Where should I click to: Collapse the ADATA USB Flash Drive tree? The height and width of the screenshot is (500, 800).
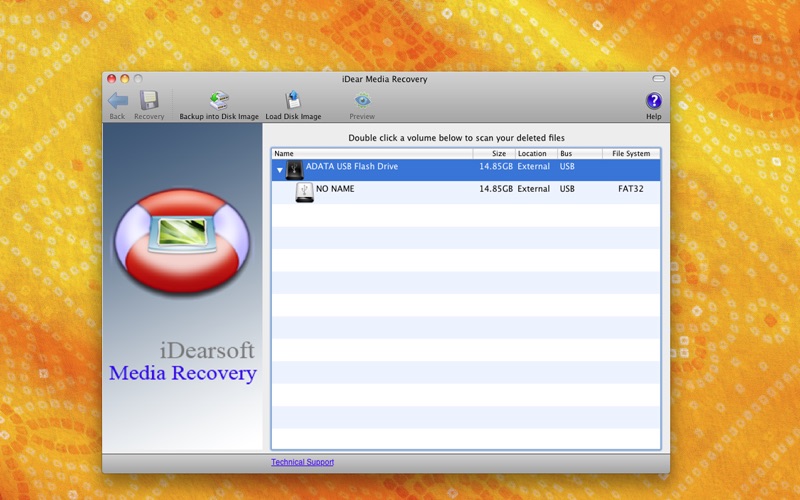coord(280,170)
